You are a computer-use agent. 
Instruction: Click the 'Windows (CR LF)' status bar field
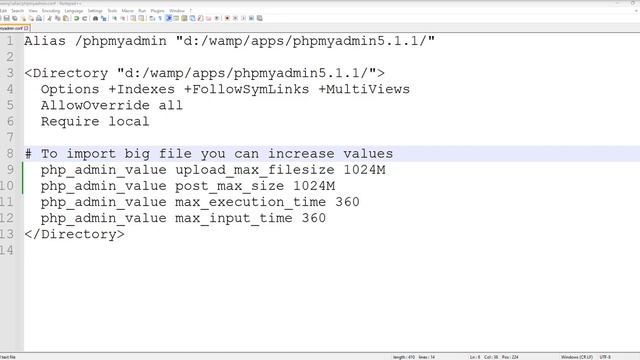point(577,357)
